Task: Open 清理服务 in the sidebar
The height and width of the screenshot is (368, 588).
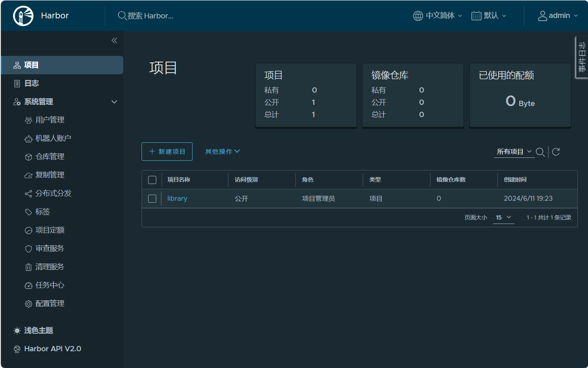Action: pyautogui.click(x=49, y=267)
